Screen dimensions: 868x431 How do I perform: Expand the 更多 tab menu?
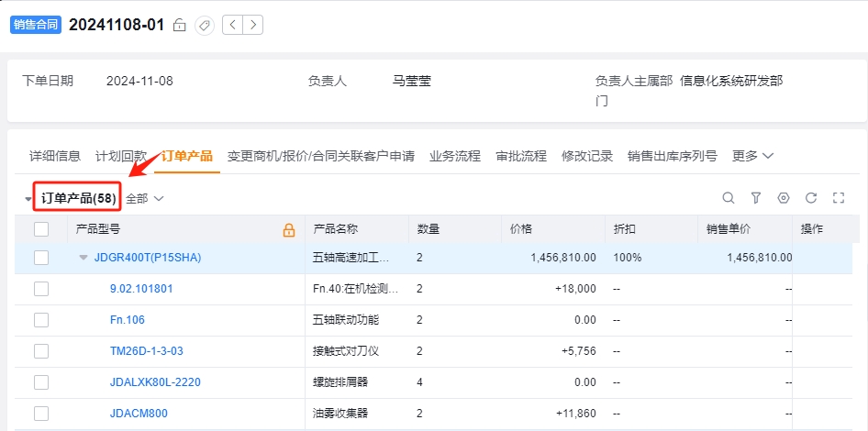click(752, 156)
